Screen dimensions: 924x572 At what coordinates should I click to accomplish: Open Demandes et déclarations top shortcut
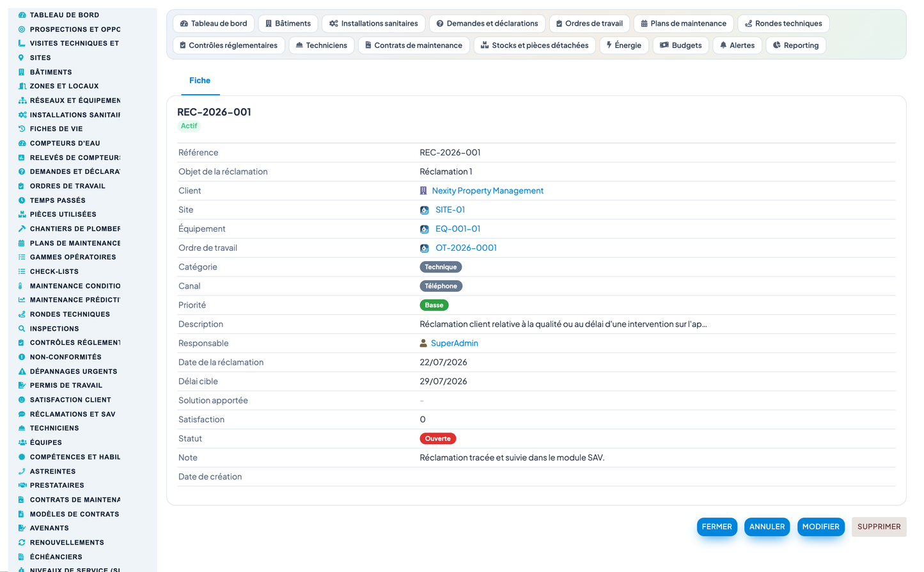[487, 24]
